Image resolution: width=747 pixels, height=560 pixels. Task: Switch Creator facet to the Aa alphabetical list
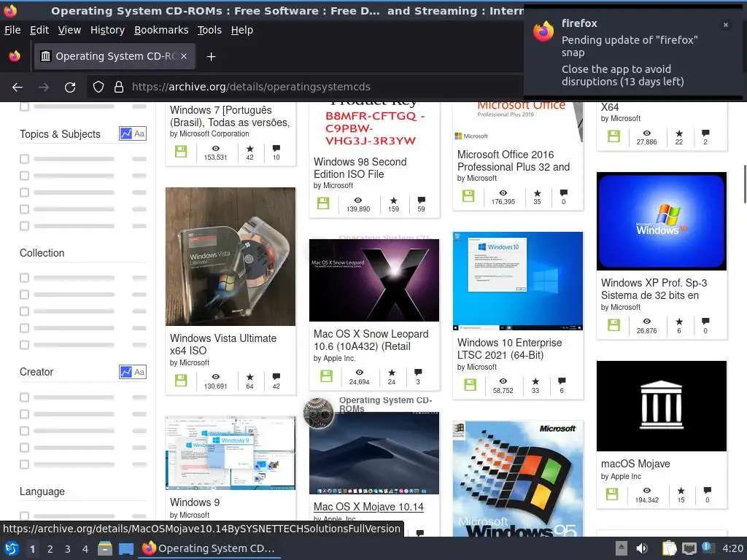(x=139, y=372)
